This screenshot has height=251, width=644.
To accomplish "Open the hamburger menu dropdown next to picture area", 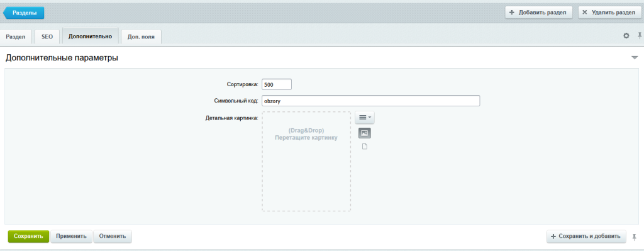I will (365, 118).
